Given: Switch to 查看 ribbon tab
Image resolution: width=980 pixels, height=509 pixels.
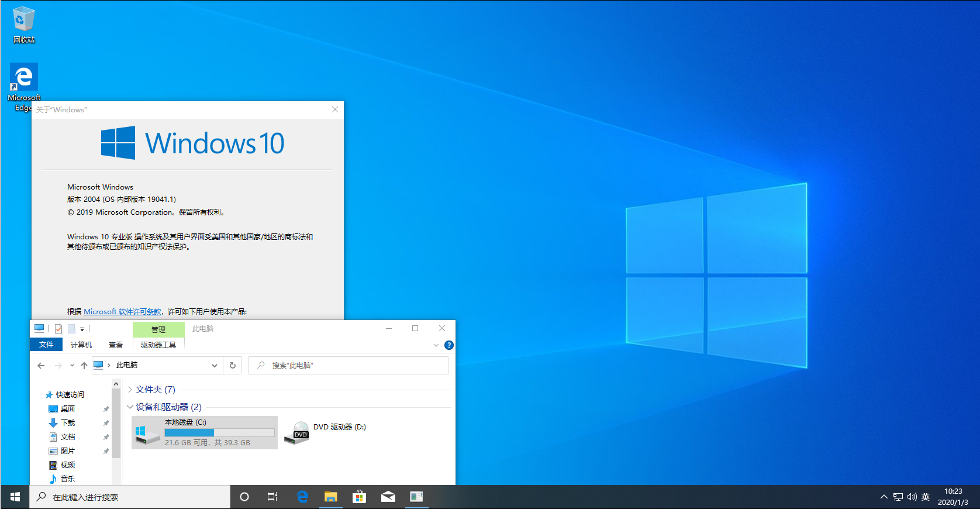Looking at the screenshot, I should [116, 345].
